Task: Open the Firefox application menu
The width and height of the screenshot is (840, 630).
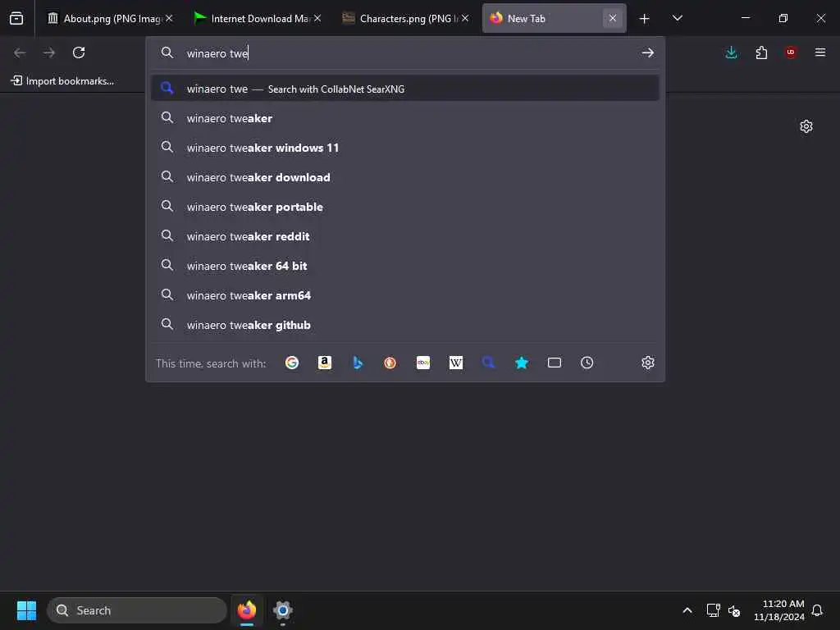Action: coord(820,52)
